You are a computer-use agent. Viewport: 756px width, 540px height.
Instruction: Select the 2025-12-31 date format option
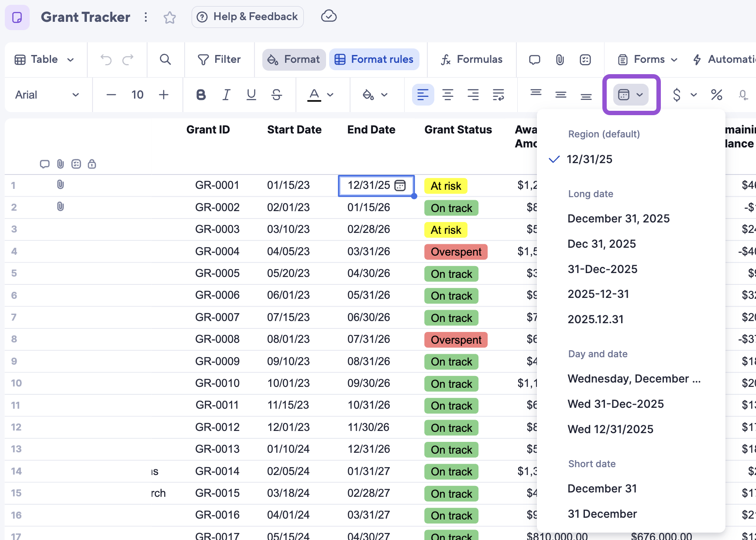pos(598,294)
